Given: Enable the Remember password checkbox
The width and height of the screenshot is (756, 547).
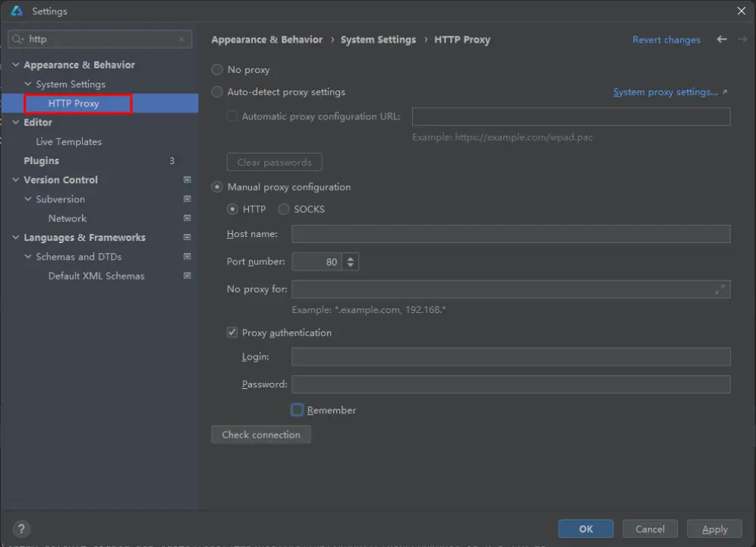Looking at the screenshot, I should click(298, 410).
